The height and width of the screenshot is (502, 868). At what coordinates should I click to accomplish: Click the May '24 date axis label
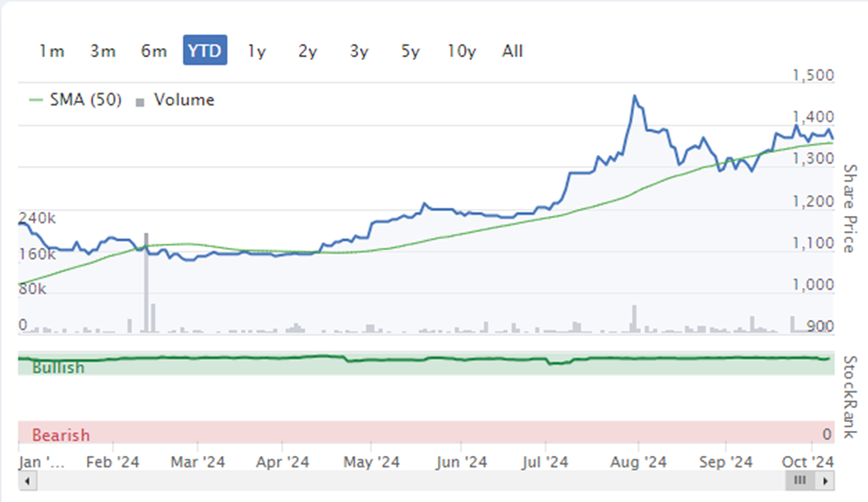[371, 462]
